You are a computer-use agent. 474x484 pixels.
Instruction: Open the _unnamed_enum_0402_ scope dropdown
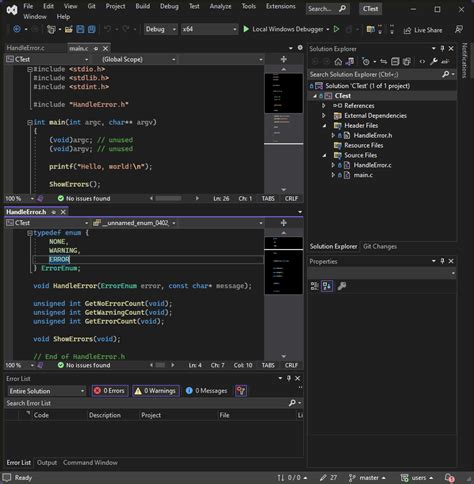pyautogui.click(x=134, y=223)
